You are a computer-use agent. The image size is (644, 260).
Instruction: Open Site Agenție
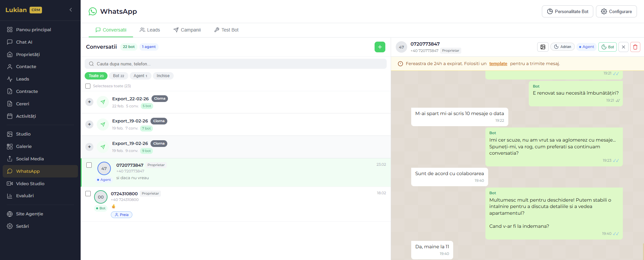click(x=40, y=214)
